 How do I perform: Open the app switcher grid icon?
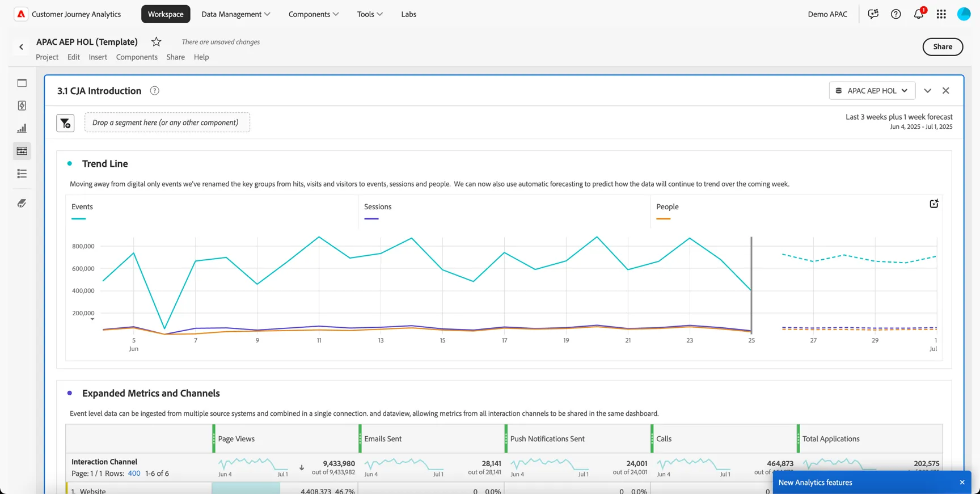tap(941, 14)
